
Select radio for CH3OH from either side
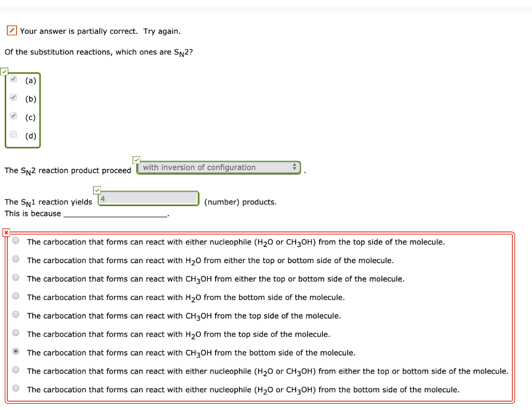pos(16,277)
